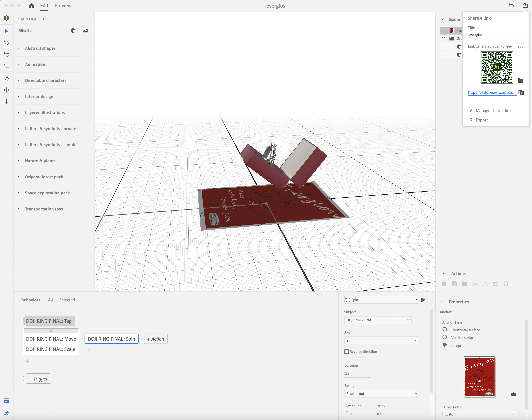Viewport: 532px width, 420px height.
Task: Select Vertical surface anchor type
Action: (x=445, y=337)
